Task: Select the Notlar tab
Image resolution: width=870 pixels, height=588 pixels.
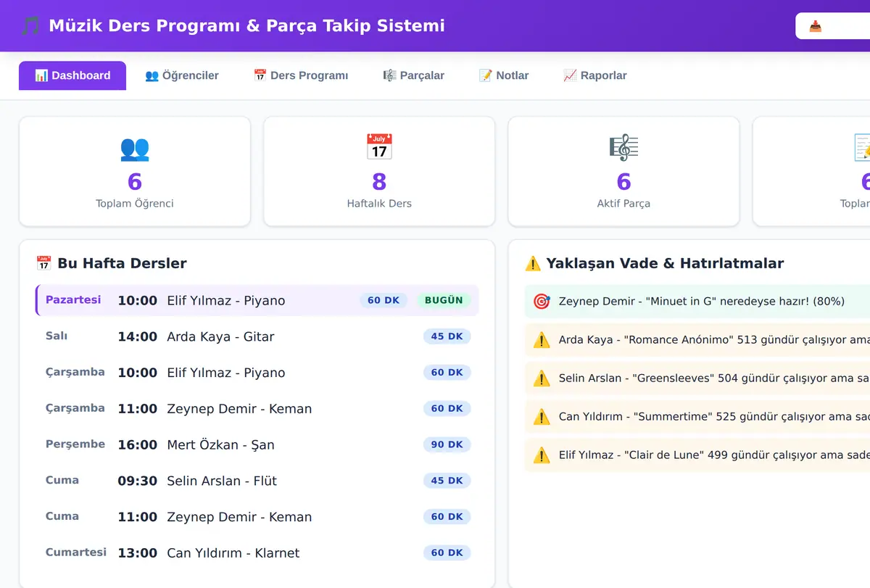Action: click(x=504, y=75)
